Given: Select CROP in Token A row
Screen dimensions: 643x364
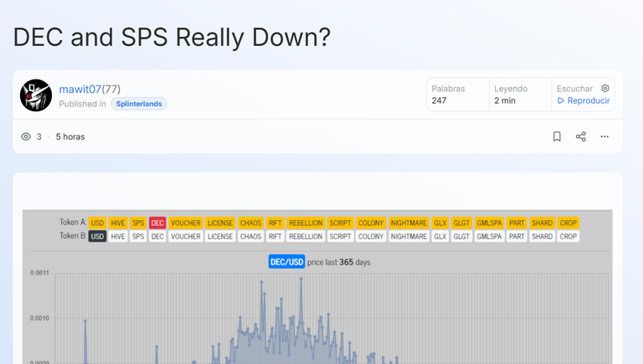Looking at the screenshot, I should pos(568,223).
